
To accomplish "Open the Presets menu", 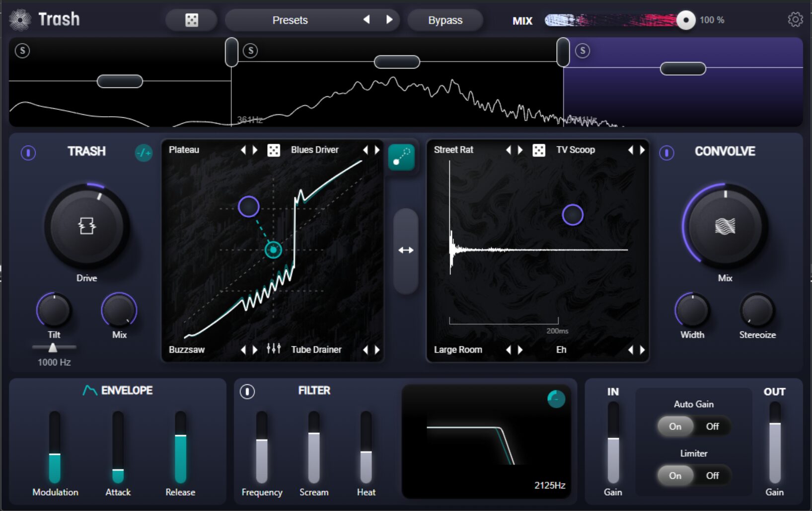I will [290, 20].
